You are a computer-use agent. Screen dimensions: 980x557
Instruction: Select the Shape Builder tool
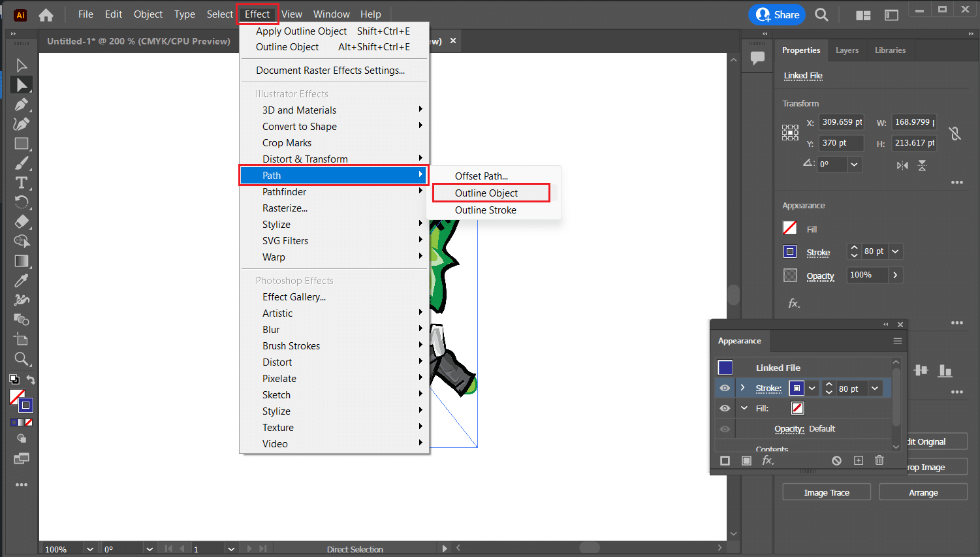click(x=22, y=242)
